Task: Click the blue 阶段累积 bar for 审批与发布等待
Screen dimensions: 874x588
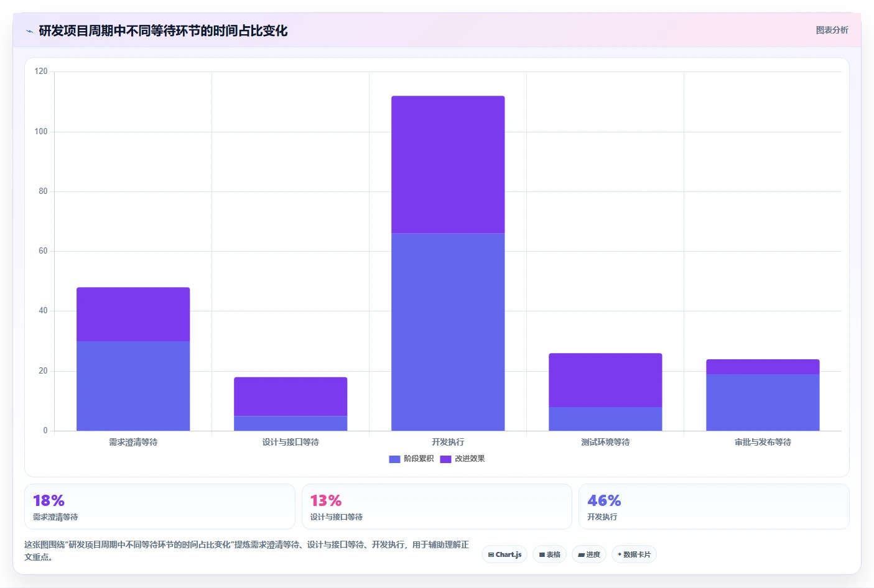Action: (763, 402)
